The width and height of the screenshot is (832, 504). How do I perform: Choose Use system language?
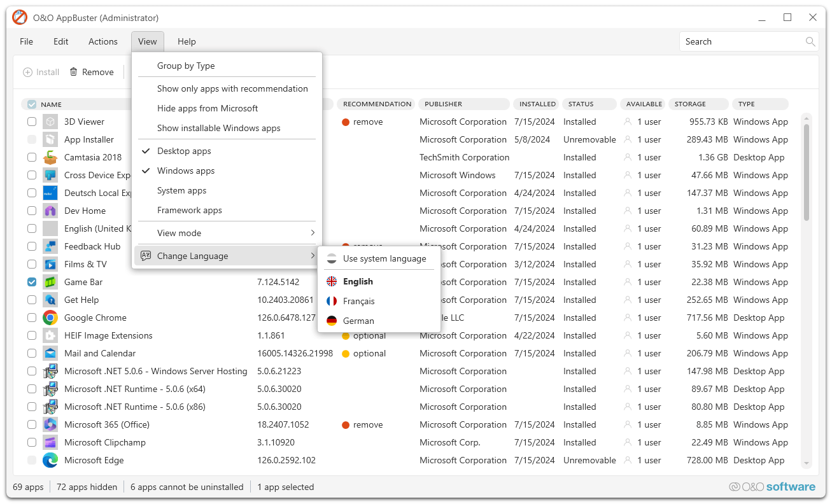(x=379, y=258)
